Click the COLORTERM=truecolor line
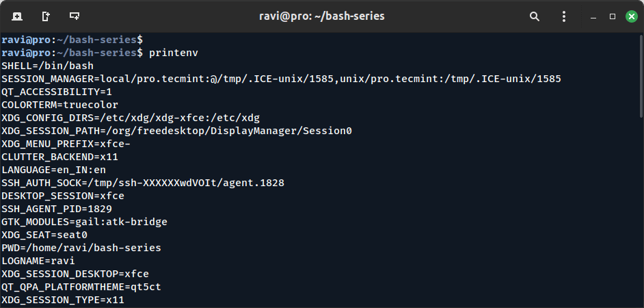This screenshot has height=308, width=644. 59,105
